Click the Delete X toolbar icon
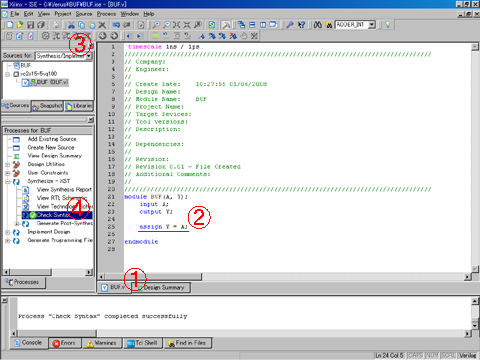Viewport: 480px width, 360px height. 102,25
